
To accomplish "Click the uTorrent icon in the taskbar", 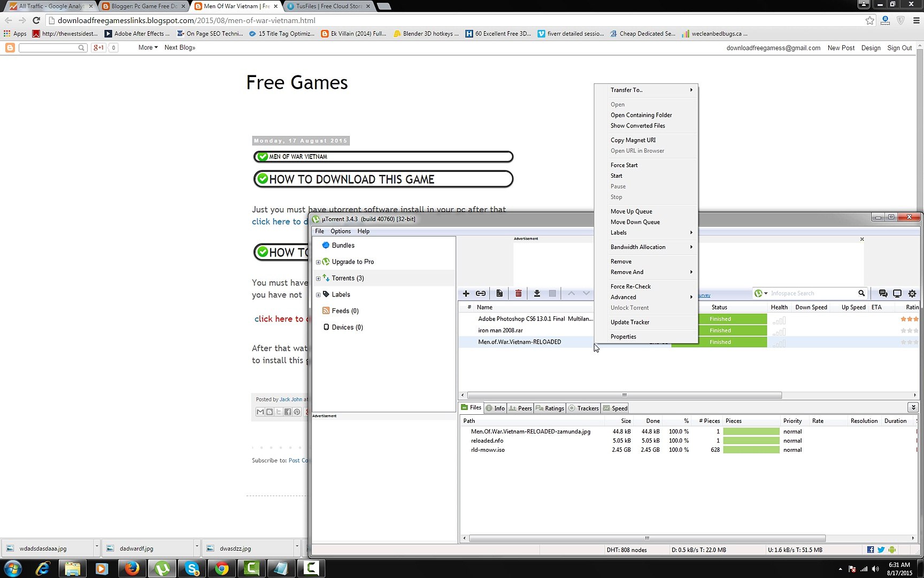I will point(162,568).
